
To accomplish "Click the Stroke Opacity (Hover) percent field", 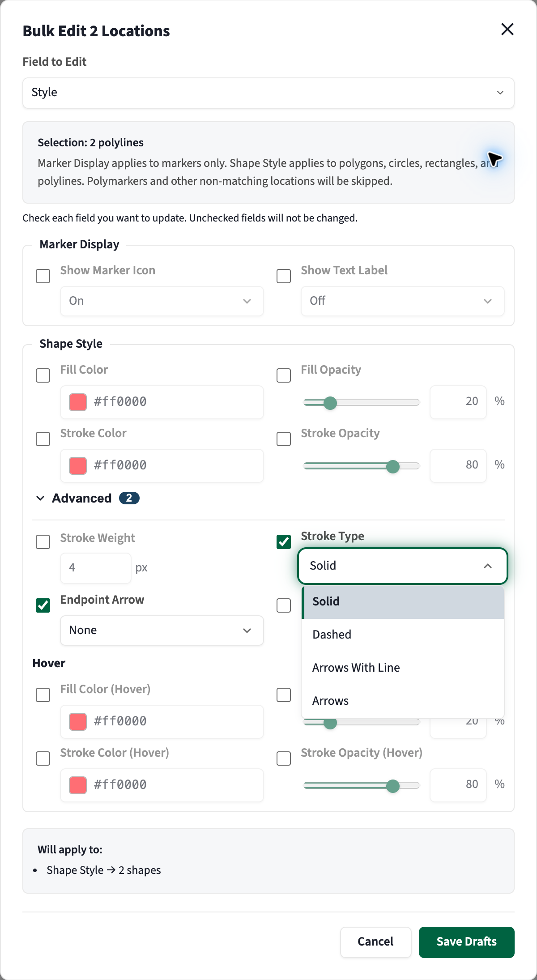I will pos(458,785).
